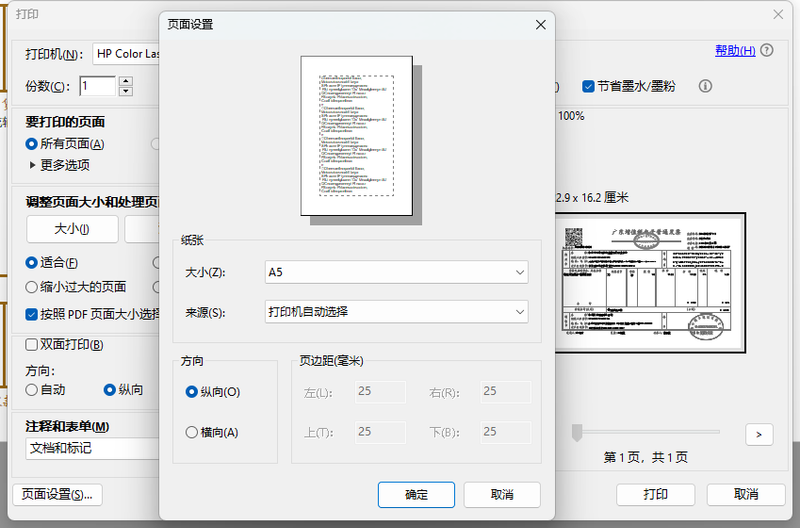
Task: Choose the All Pages radio option
Action: (x=32, y=144)
